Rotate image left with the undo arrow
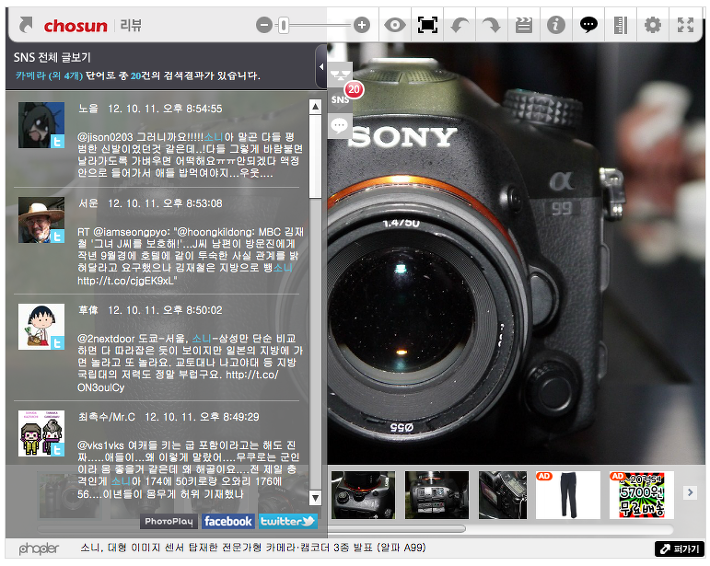Viewport: 710px width, 566px height. [x=459, y=25]
